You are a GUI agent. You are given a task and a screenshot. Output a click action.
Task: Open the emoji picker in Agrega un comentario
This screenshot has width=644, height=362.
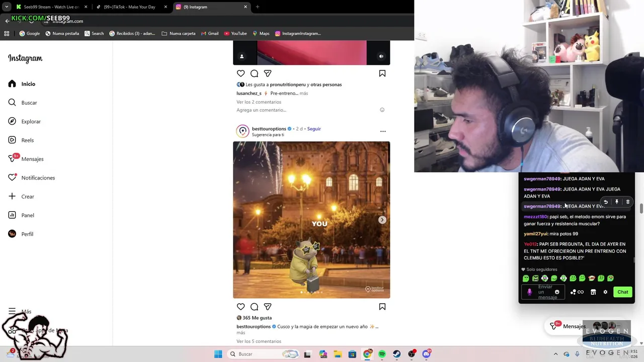click(x=382, y=110)
